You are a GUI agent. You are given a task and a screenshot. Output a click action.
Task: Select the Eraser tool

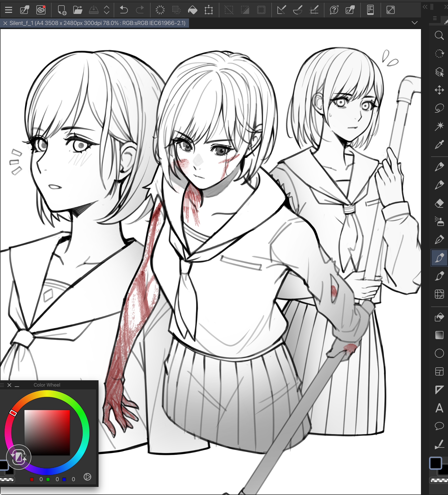click(439, 203)
